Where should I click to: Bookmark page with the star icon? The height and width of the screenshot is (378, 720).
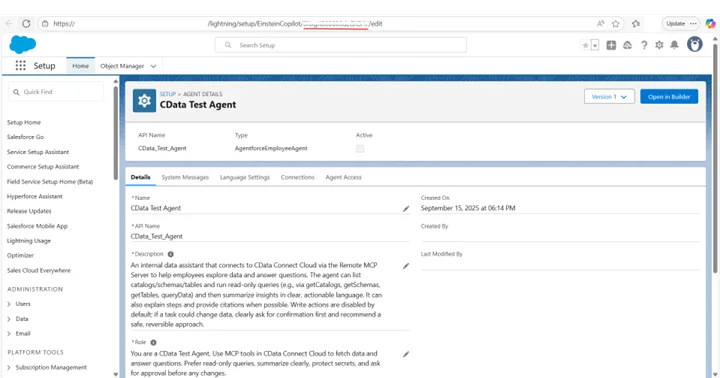[615, 23]
